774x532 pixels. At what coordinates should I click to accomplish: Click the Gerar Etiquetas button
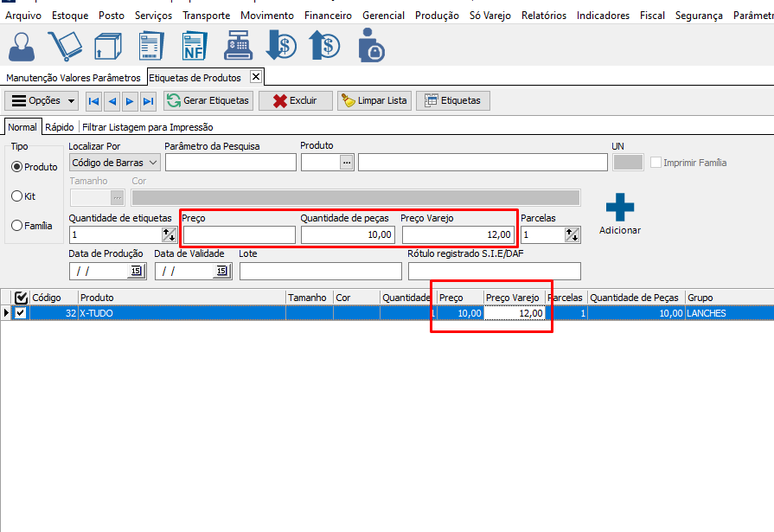click(208, 101)
